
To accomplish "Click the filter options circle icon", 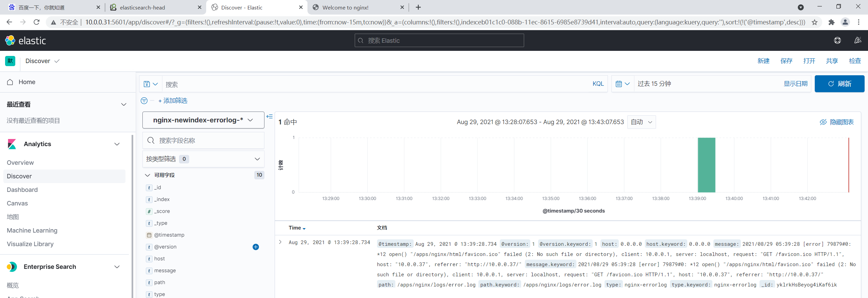I will 144,101.
